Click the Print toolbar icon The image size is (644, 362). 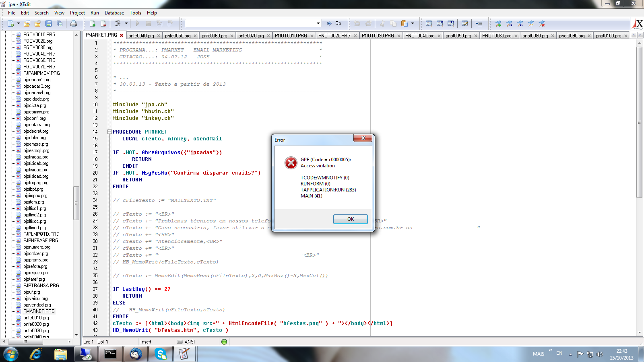pos(74,24)
